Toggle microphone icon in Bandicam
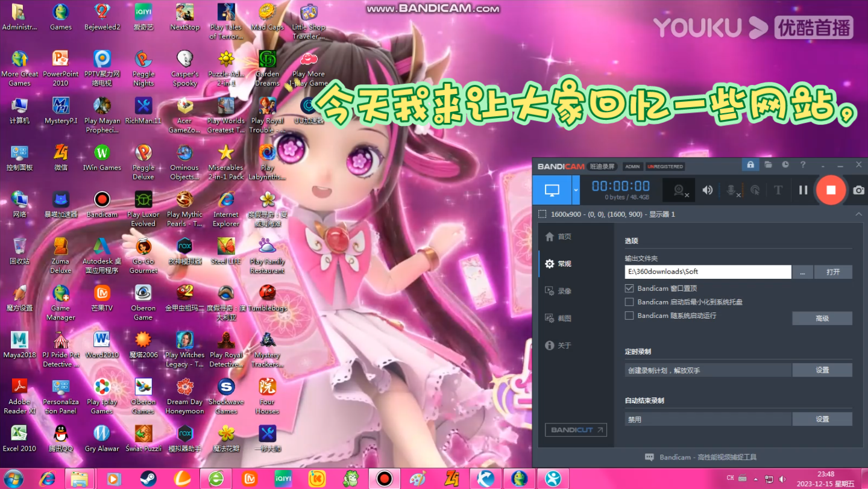The image size is (868, 489). coord(732,190)
